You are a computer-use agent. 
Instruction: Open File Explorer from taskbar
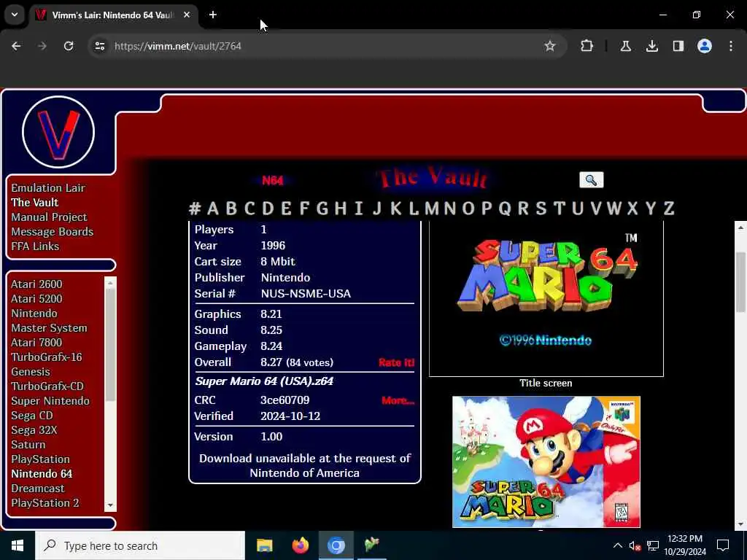264,545
